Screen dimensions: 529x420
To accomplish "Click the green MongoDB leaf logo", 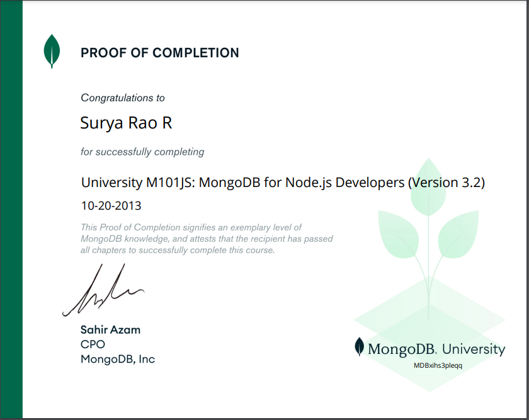I will (52, 51).
